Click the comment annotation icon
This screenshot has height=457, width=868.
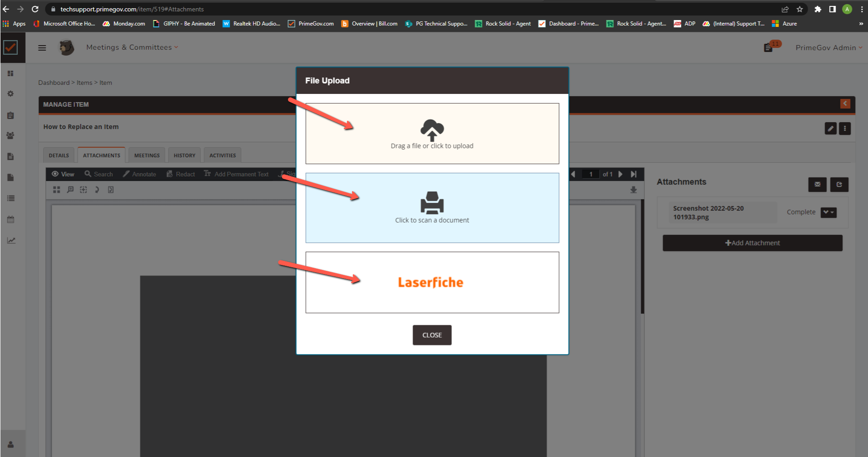pyautogui.click(x=70, y=190)
